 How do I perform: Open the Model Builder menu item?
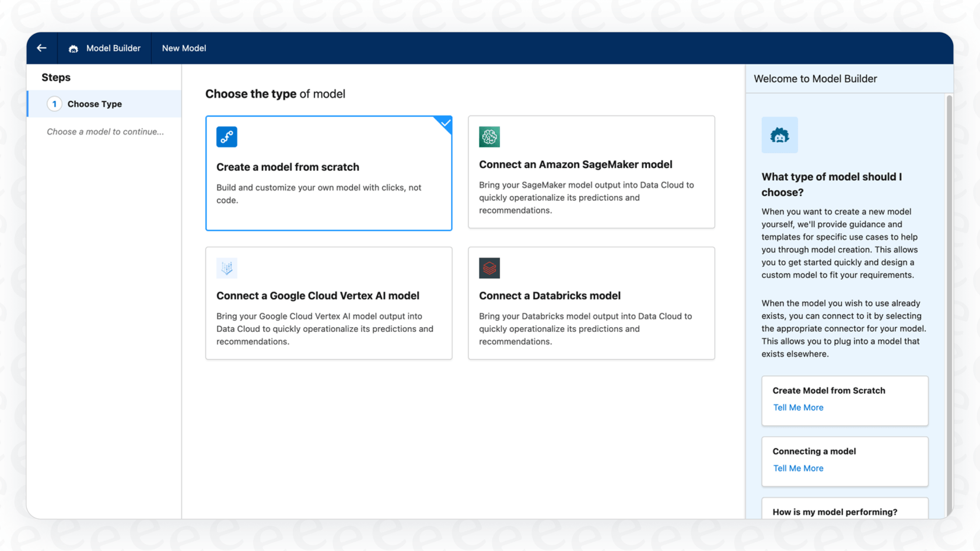pos(113,48)
